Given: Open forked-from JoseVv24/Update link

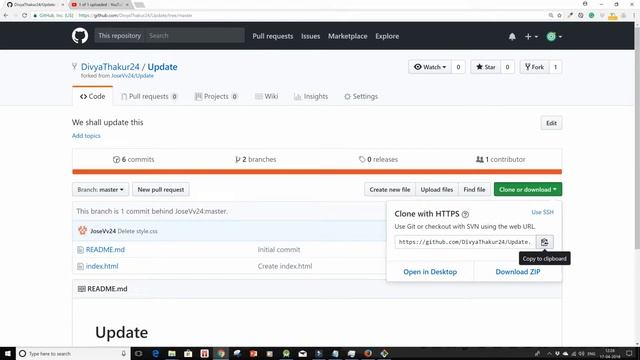Looking at the screenshot, I should 133,76.
